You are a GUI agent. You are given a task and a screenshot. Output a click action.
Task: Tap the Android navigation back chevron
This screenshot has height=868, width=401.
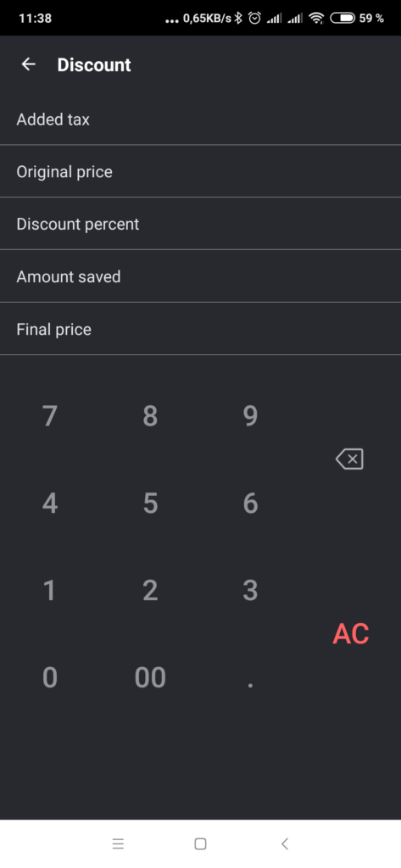[285, 843]
